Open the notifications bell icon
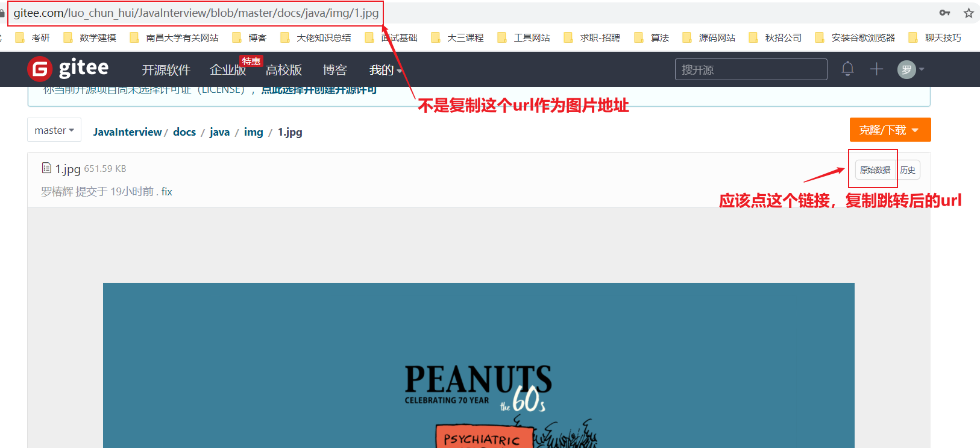The height and width of the screenshot is (448, 980). click(847, 69)
